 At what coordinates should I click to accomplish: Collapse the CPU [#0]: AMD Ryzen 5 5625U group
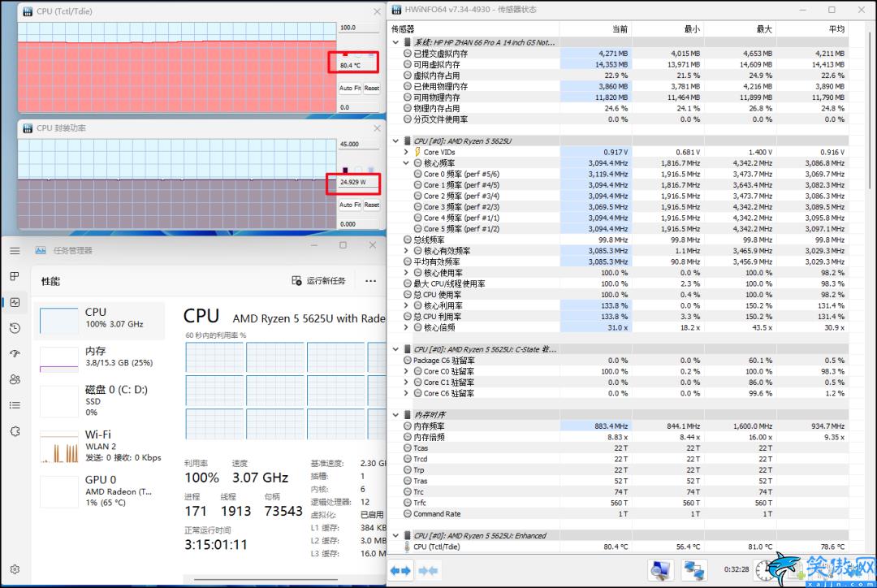(x=395, y=141)
